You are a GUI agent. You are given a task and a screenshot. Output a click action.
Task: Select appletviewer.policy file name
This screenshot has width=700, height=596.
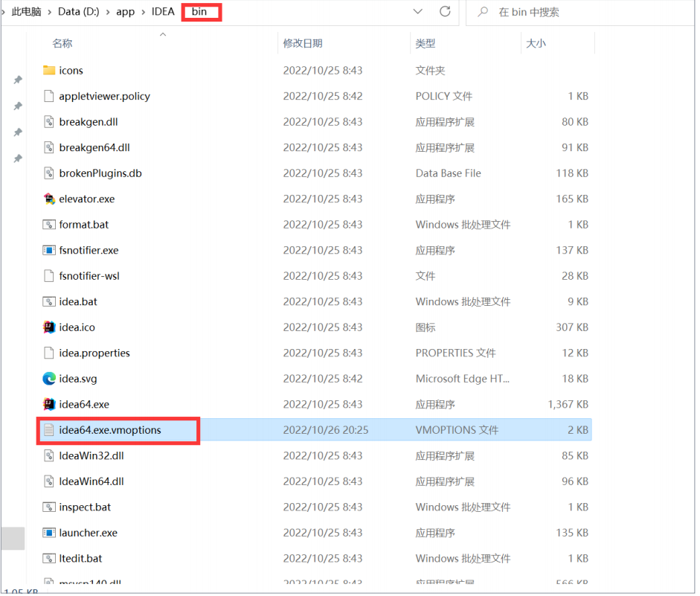click(x=104, y=97)
